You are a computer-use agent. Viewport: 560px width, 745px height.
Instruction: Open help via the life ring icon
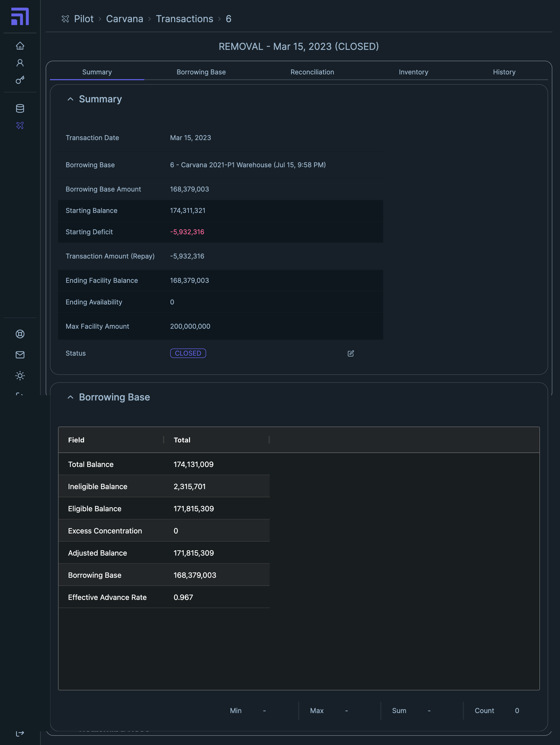coord(20,334)
